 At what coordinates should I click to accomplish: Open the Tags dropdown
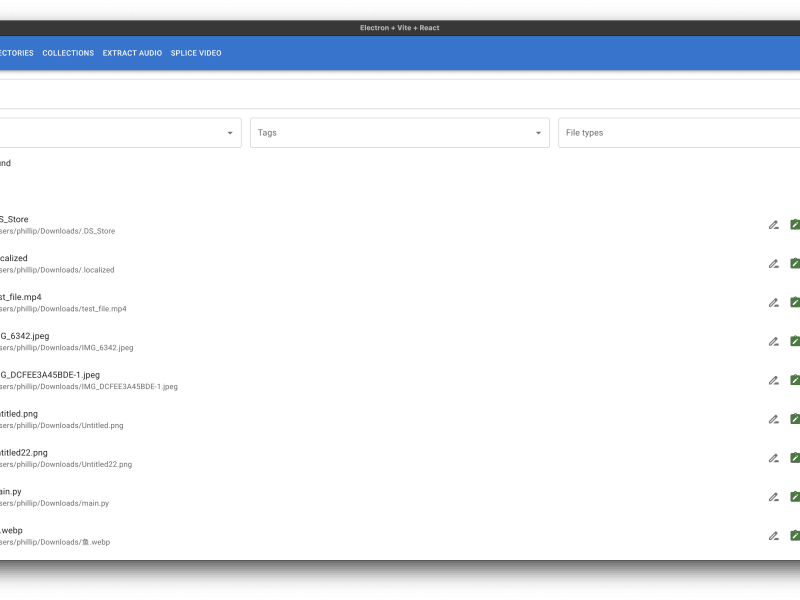[x=399, y=133]
